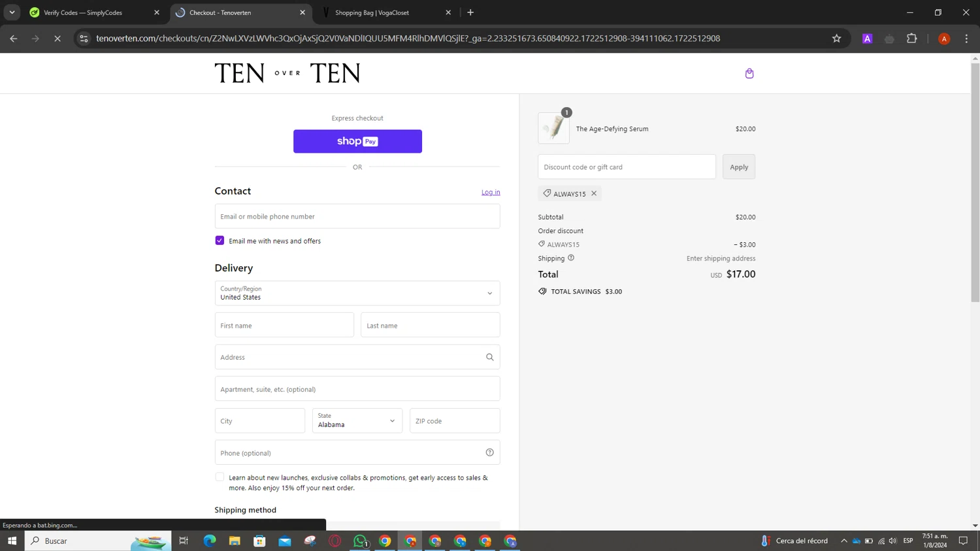Click the browser address bar URL
The width and height of the screenshot is (980, 551).
pyautogui.click(x=408, y=39)
